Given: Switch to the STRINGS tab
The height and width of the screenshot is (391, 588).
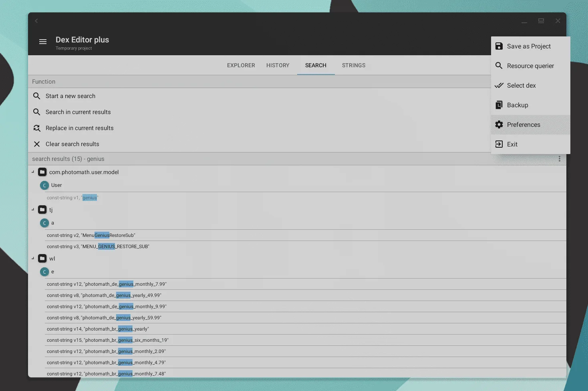Looking at the screenshot, I should coord(354,65).
